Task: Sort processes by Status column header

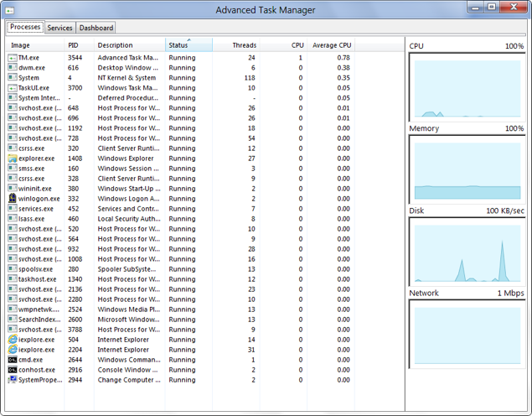Action: click(x=178, y=45)
